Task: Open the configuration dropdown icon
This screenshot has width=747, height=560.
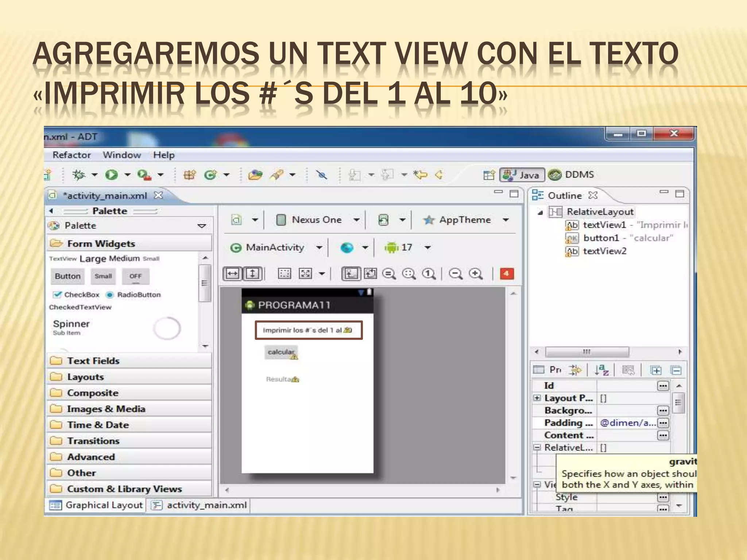Action: click(244, 220)
